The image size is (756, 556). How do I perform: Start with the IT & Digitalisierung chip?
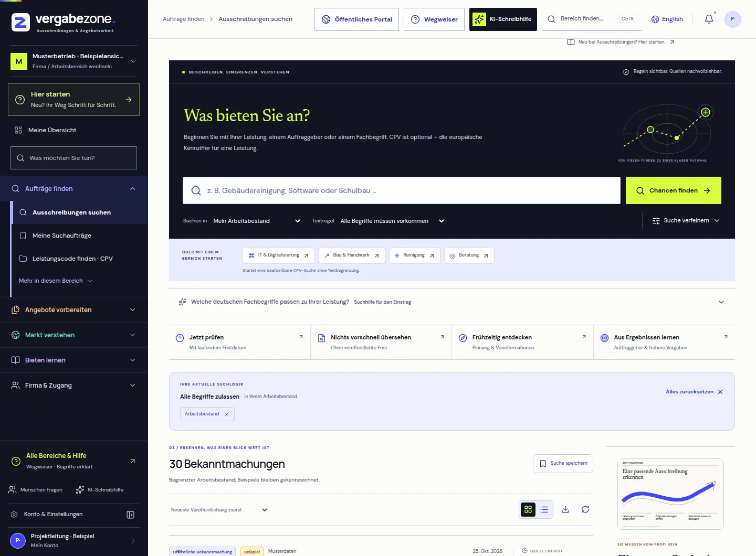279,255
